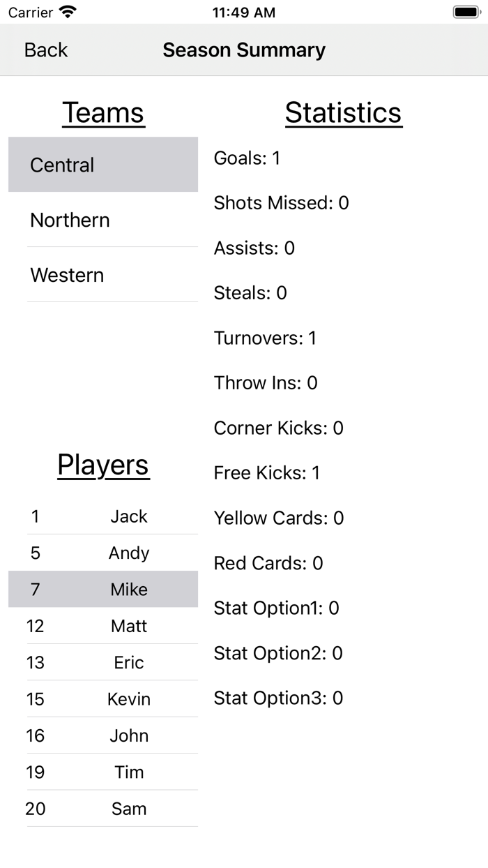Select player Tim, number 19
The height and width of the screenshot is (868, 488).
pos(103,772)
